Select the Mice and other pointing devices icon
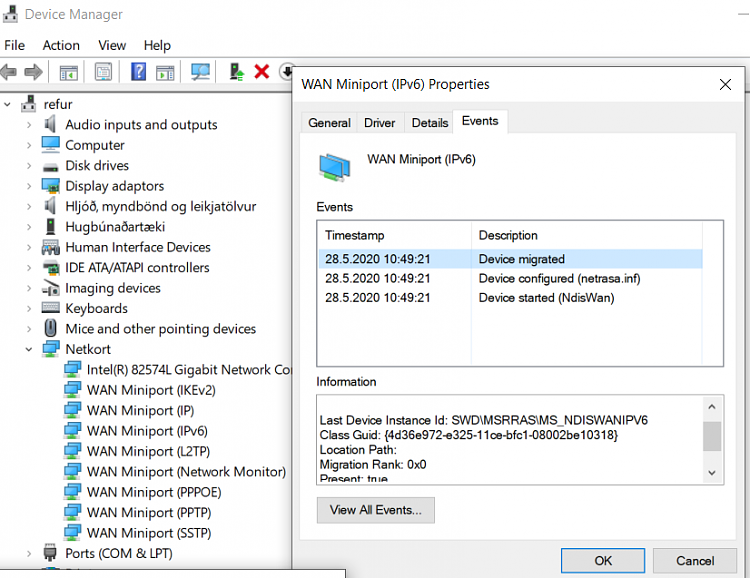750x578 pixels. coord(50,328)
